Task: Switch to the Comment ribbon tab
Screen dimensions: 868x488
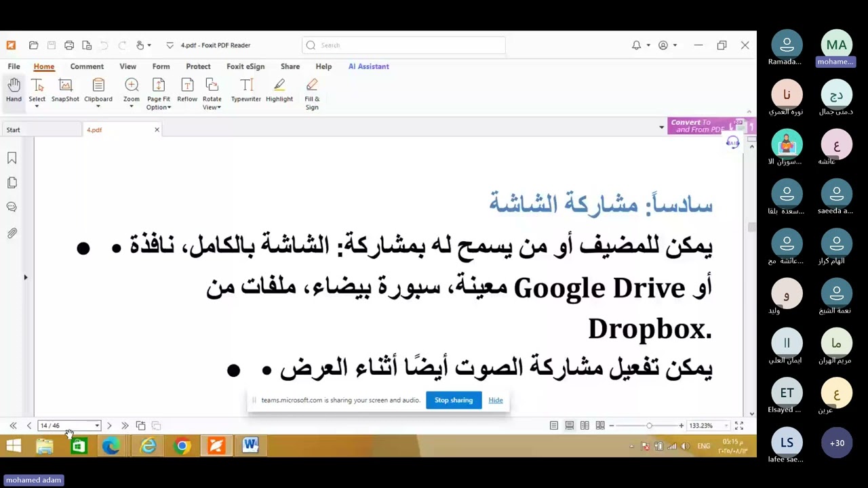Action: pos(87,66)
